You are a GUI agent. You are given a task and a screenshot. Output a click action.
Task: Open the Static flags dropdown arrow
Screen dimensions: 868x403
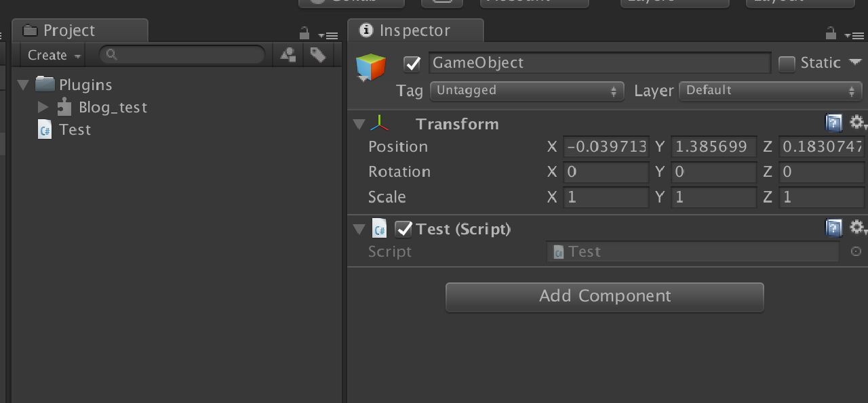point(854,62)
